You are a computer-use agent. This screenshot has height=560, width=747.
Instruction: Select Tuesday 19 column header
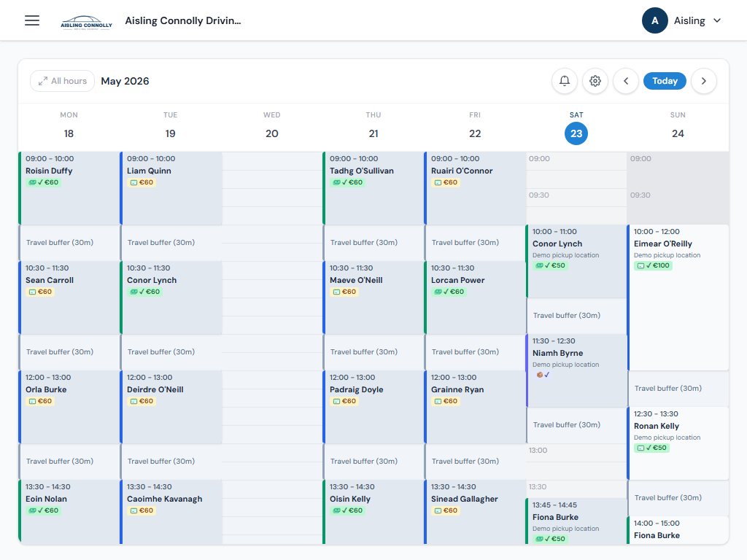click(x=170, y=127)
